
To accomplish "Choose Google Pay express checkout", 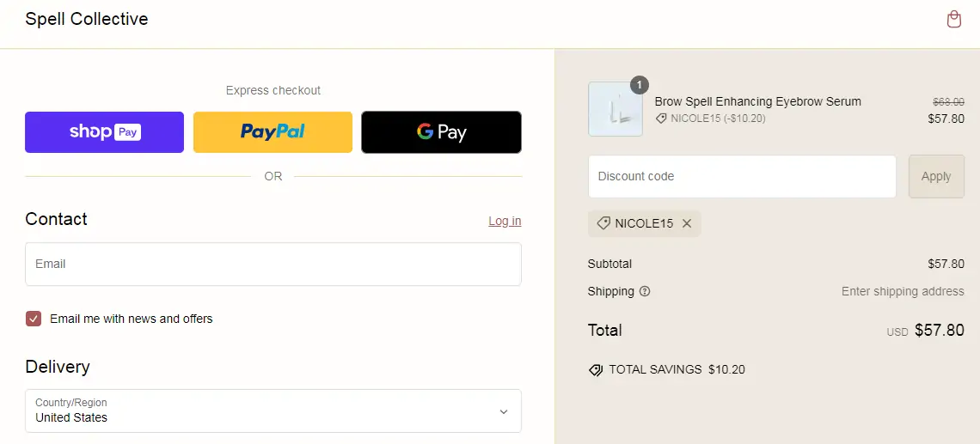I will [x=441, y=132].
